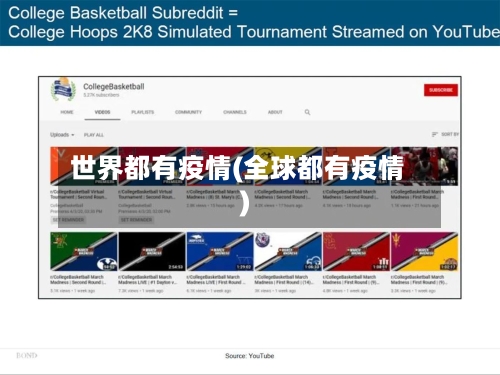This screenshot has width=500, height=375.
Task: Click the 'Source: YouTube' caption
Action: pyautogui.click(x=250, y=356)
